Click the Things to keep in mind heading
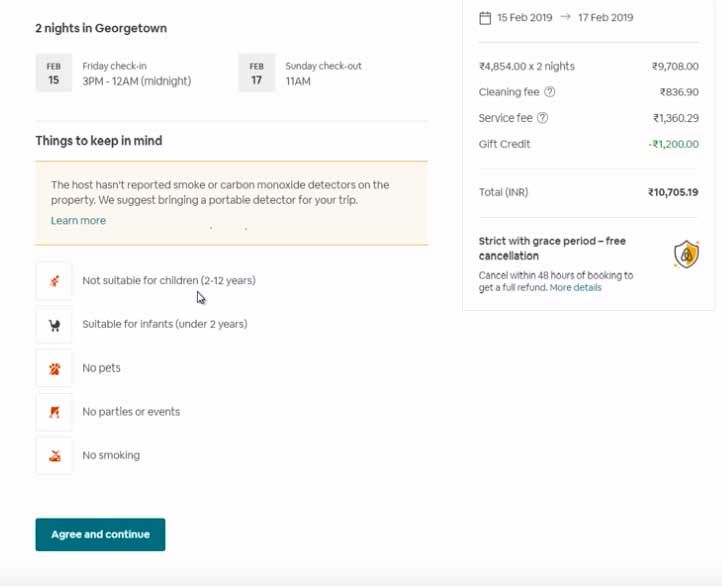Image resolution: width=722 pixels, height=586 pixels. pos(99,141)
